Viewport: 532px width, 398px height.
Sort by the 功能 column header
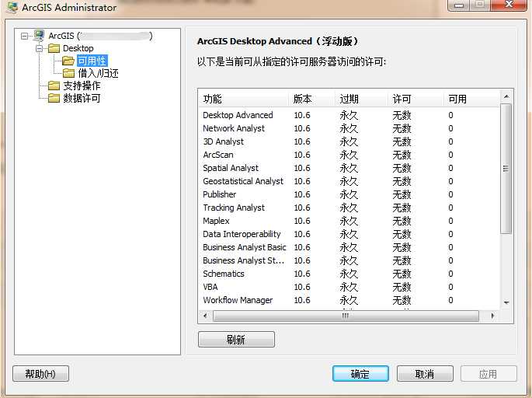pyautogui.click(x=243, y=99)
